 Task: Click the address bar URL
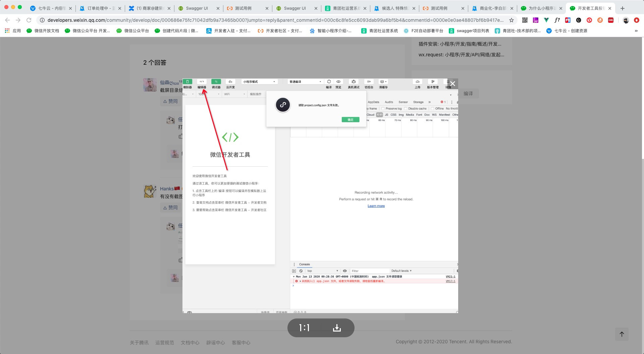(275, 20)
